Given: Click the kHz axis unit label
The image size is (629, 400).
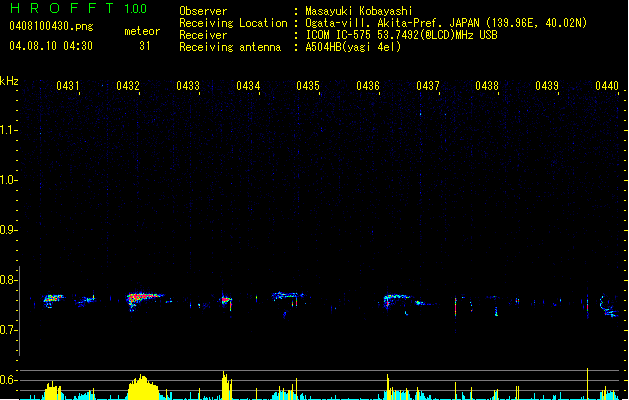Looking at the screenshot, I should 9,81.
